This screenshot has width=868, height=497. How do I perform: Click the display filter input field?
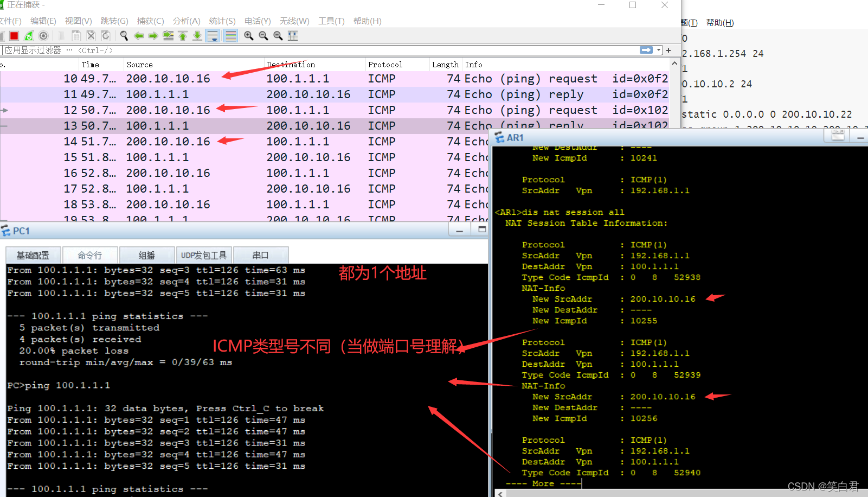pyautogui.click(x=320, y=50)
